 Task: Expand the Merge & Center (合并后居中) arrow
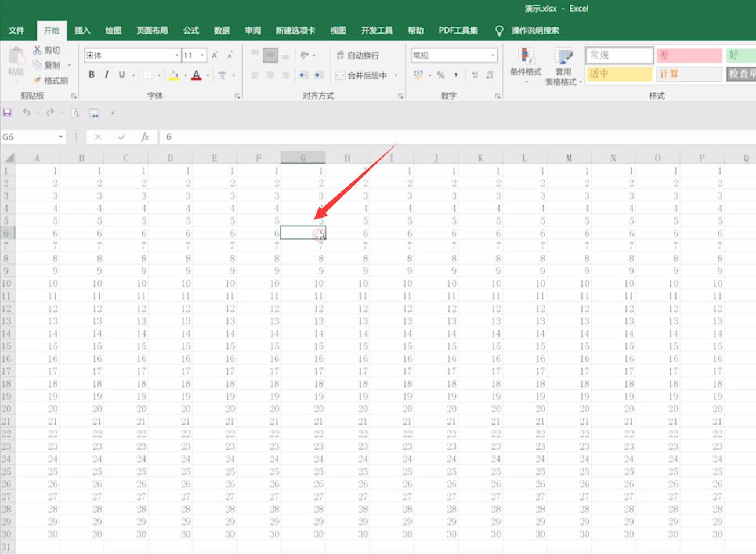pos(396,75)
